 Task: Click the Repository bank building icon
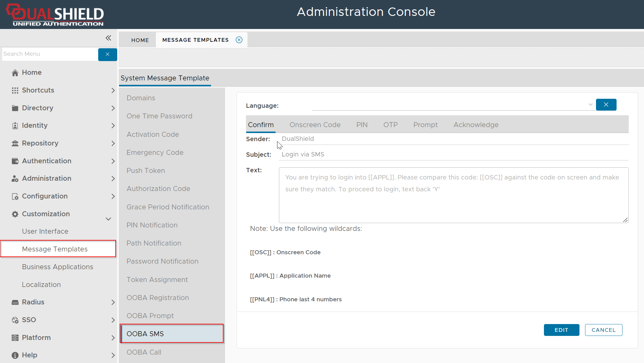pos(15,143)
